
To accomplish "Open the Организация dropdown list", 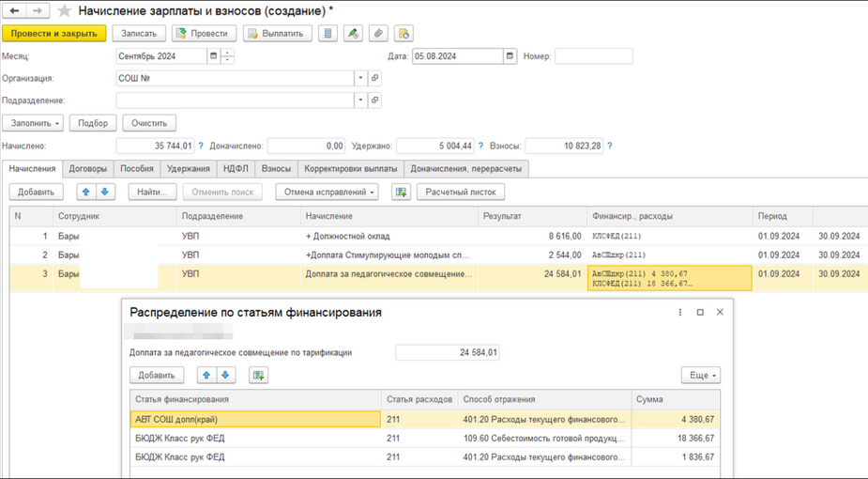I will tap(360, 79).
